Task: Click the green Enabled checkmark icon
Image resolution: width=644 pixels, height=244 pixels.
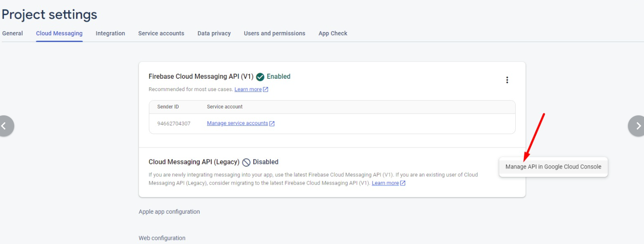Action: click(x=260, y=77)
